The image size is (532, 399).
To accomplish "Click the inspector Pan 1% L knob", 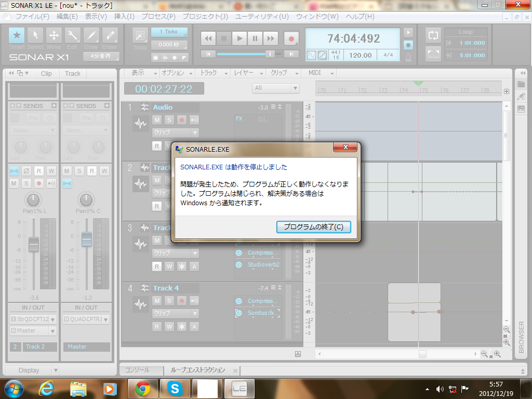I will click(x=33, y=200).
